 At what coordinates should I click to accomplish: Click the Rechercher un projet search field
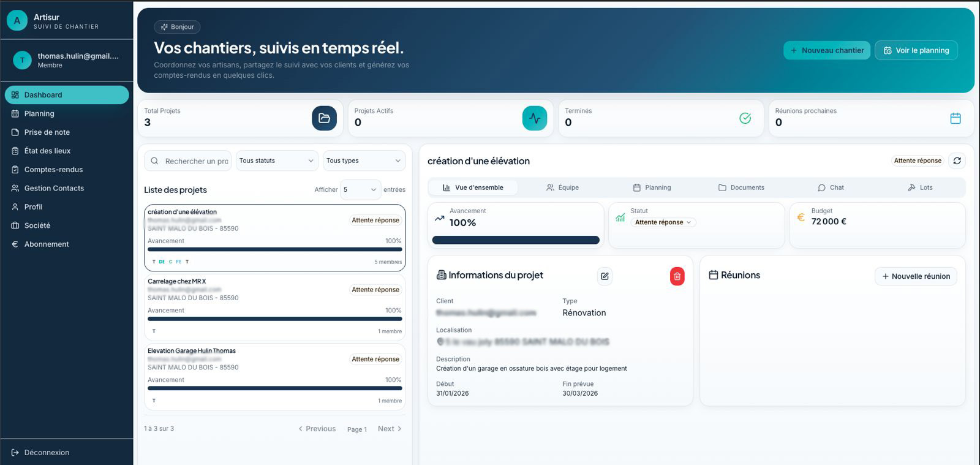188,161
